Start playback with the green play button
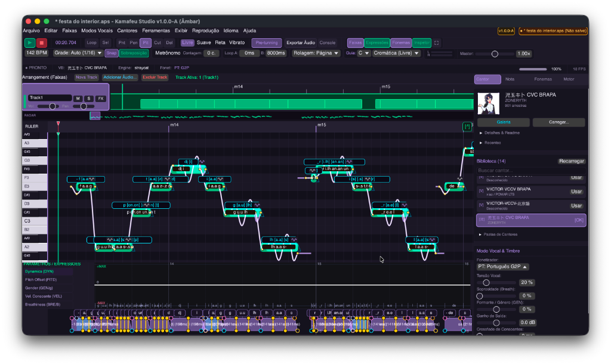The width and height of the screenshot is (611, 364). 30,43
